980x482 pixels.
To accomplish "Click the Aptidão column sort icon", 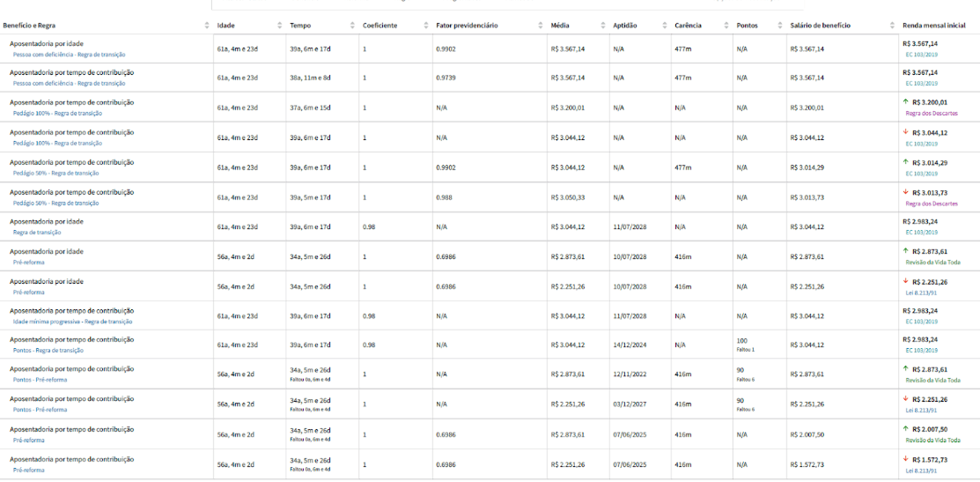I will coord(666,26).
